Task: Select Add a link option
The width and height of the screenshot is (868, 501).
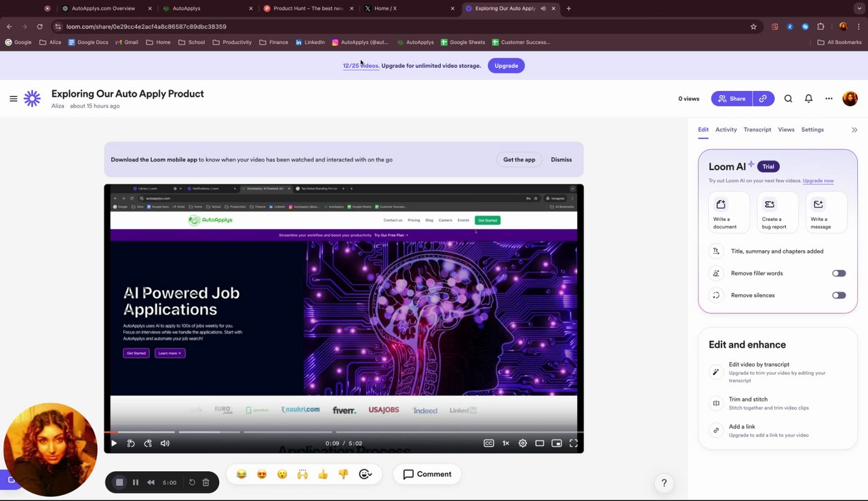Action: [777, 430]
